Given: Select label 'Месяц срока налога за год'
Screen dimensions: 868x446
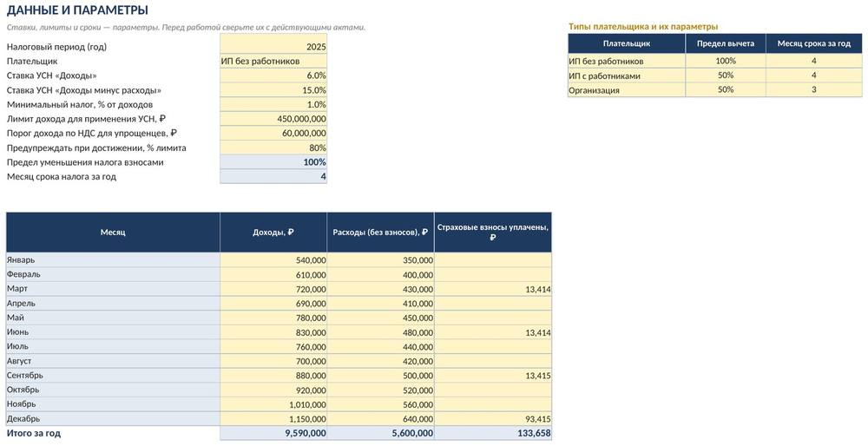Looking at the screenshot, I should coord(62,176).
